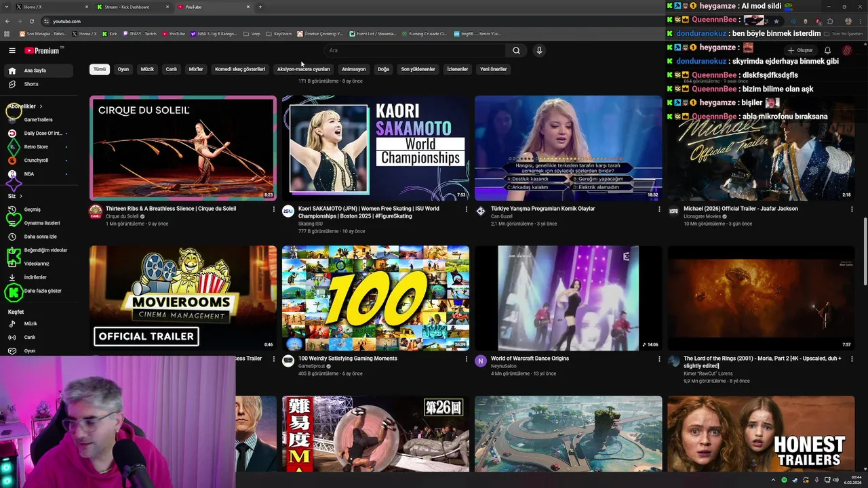Click the Oluştur create button
The width and height of the screenshot is (868, 488).
800,50
